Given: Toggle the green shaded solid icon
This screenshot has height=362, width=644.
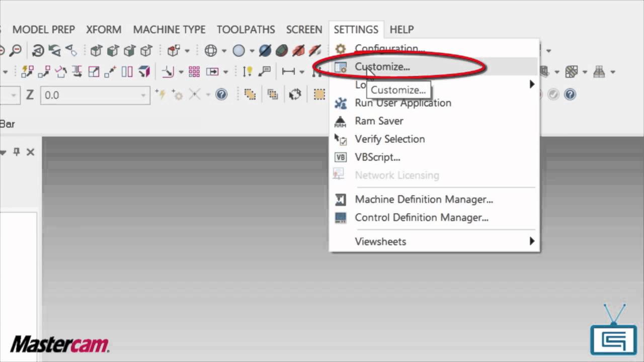Looking at the screenshot, I should tap(282, 50).
